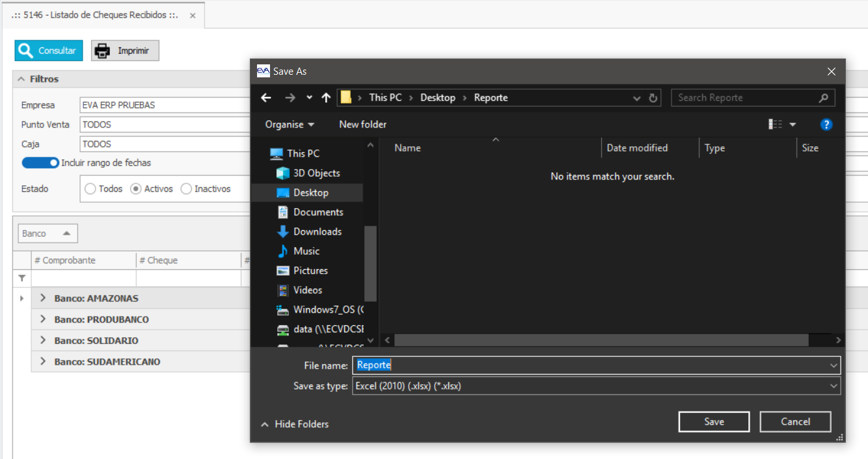Click the Imprimir printer button

[125, 51]
